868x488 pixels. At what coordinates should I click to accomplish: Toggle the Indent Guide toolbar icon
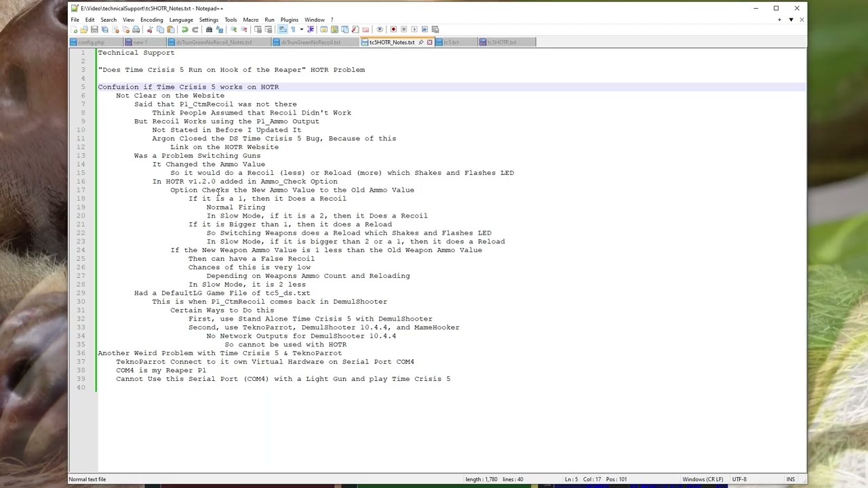pos(311,29)
